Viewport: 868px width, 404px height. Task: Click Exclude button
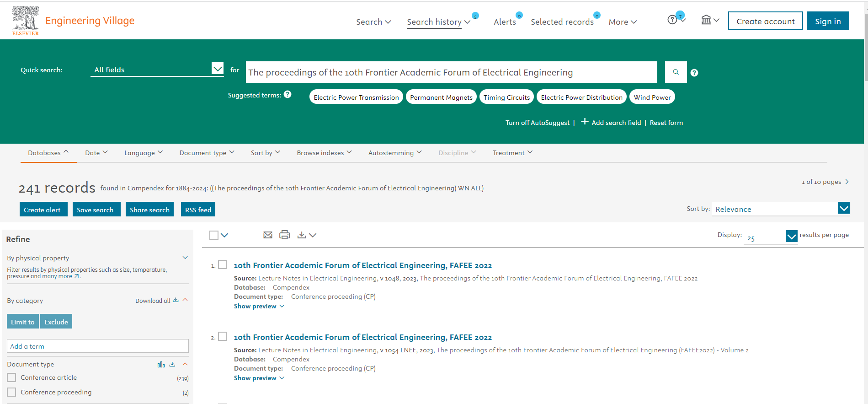(56, 321)
